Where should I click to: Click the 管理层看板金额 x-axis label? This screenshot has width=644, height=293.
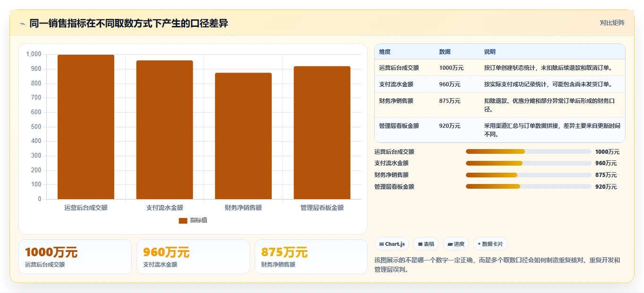(322, 208)
